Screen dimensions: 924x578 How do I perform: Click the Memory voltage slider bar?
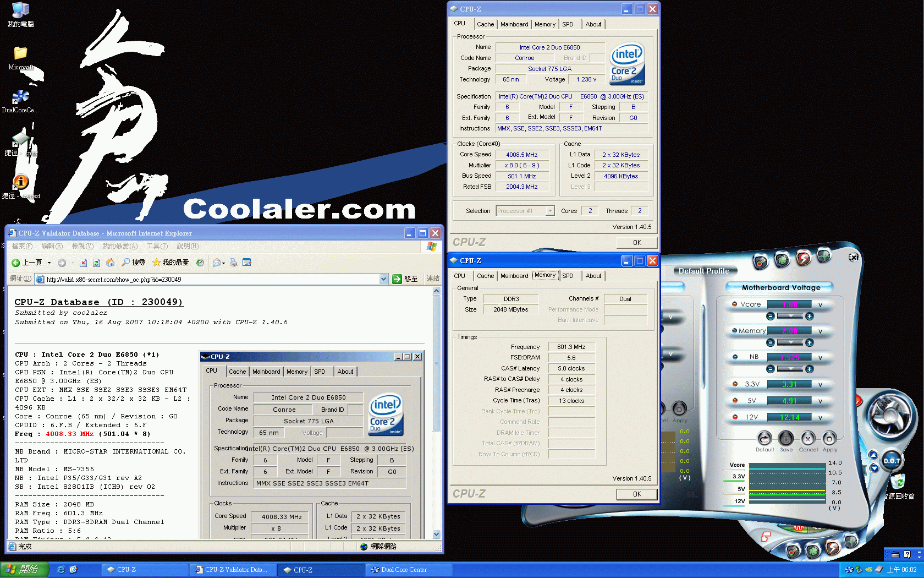(x=789, y=342)
